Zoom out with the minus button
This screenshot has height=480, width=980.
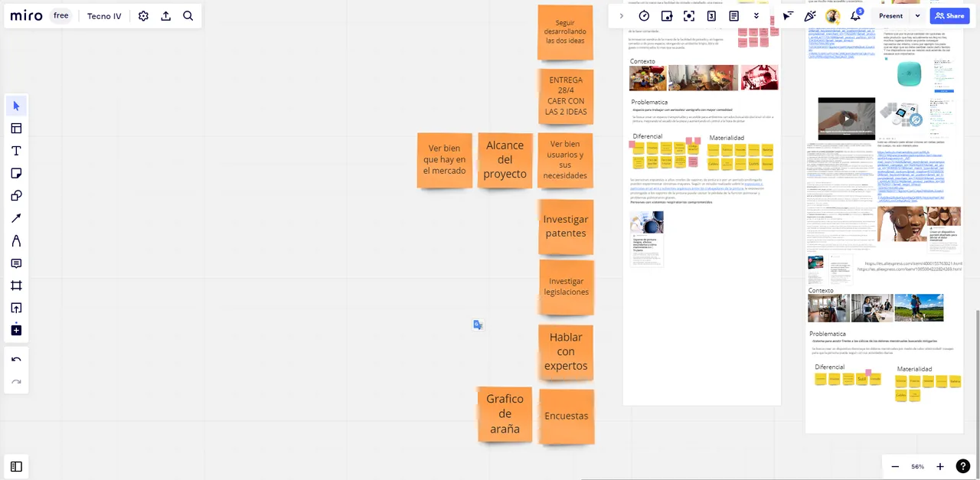pos(895,466)
